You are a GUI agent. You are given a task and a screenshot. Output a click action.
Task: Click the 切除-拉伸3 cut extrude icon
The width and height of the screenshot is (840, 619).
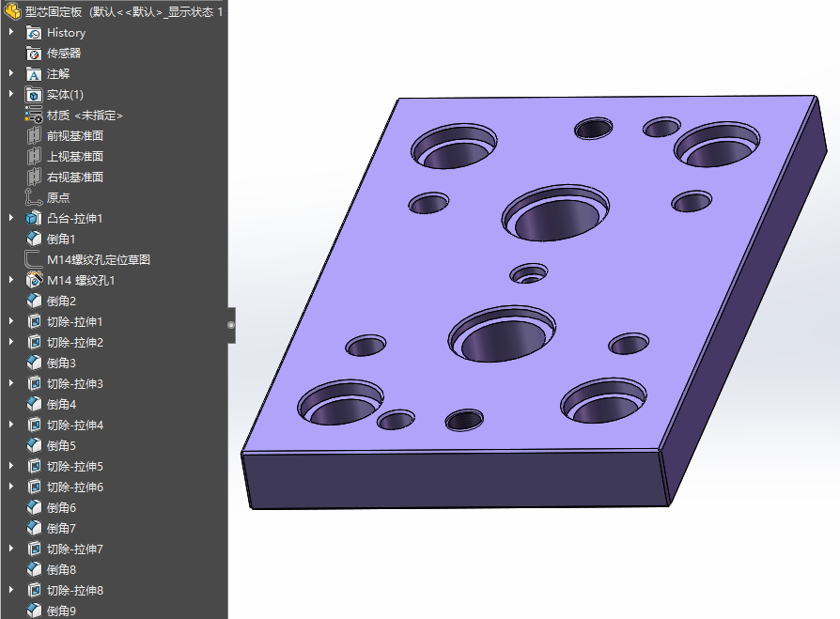(34, 383)
